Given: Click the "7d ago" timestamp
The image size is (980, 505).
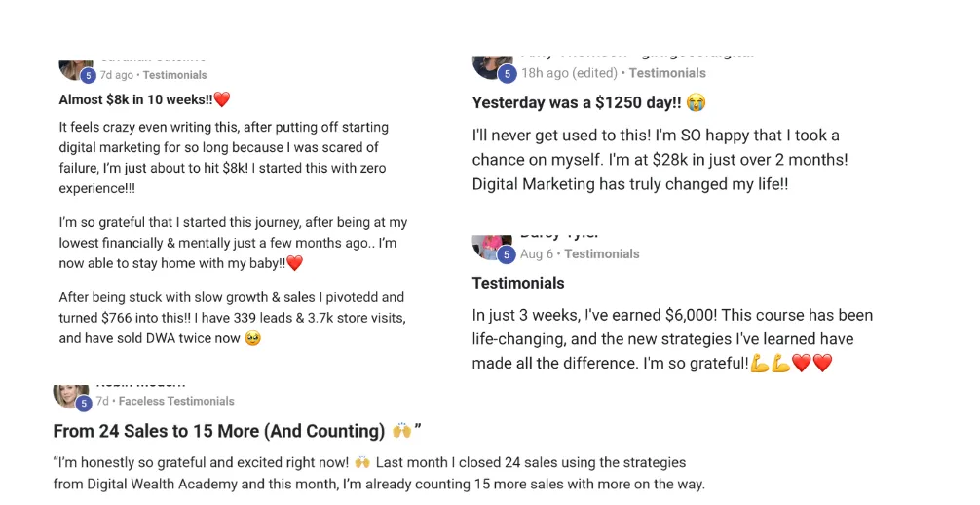Looking at the screenshot, I should coord(116,75).
